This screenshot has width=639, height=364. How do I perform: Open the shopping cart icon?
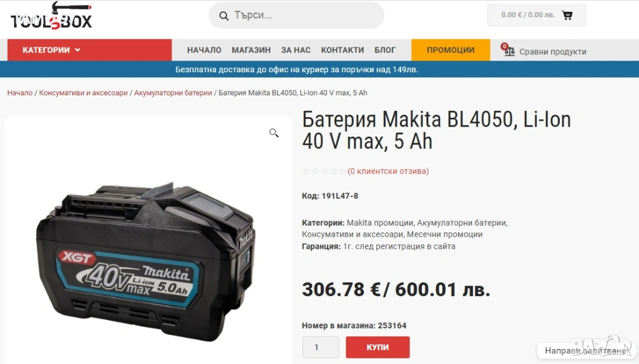tap(567, 15)
